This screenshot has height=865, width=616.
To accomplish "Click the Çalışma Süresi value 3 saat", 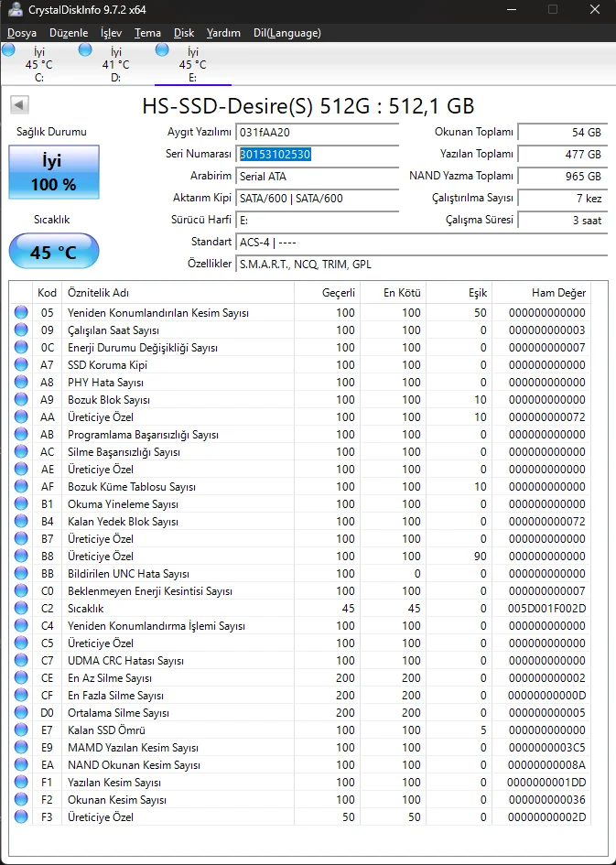I will (x=563, y=220).
